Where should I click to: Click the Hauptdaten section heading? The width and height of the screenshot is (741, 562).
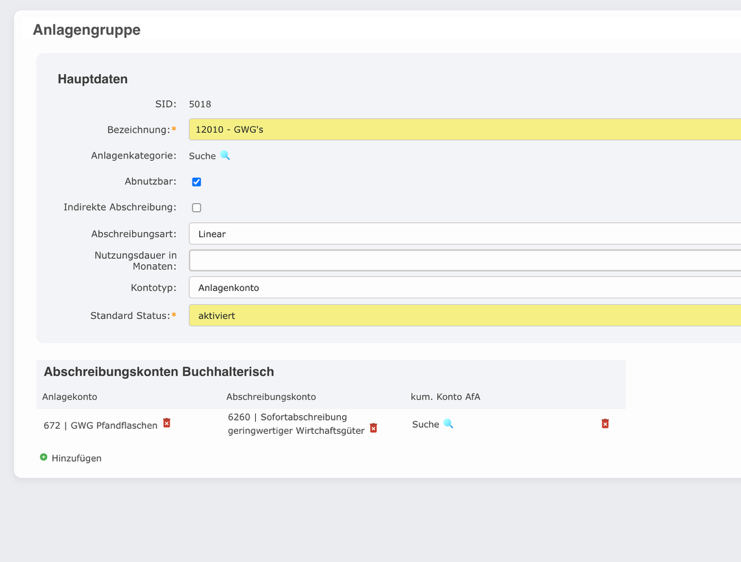point(93,78)
